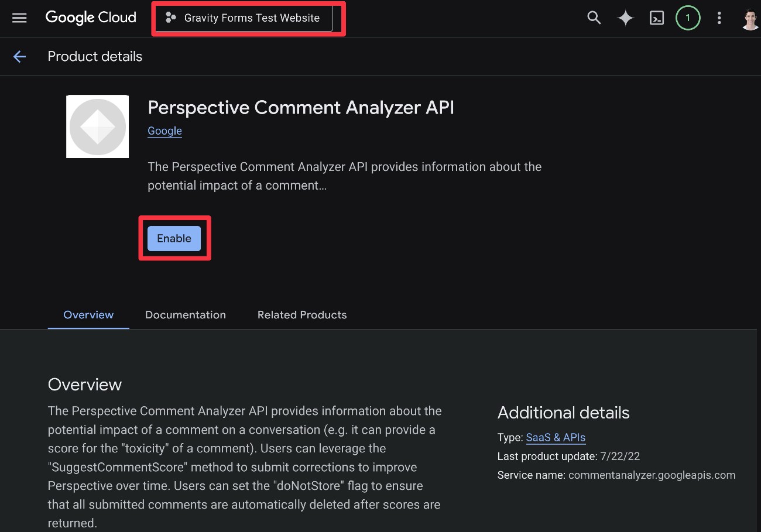Viewport: 761px width, 532px height.
Task: Select the Overview tab
Action: point(88,314)
